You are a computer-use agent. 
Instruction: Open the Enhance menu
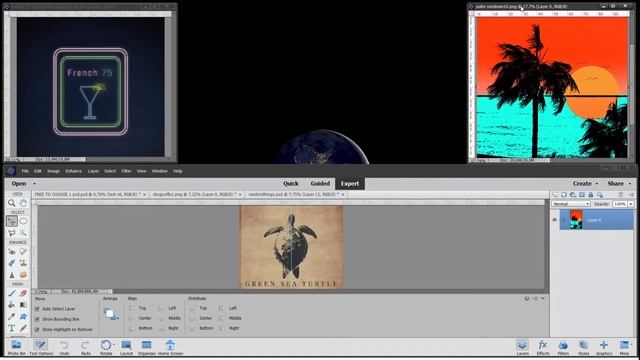click(x=73, y=171)
